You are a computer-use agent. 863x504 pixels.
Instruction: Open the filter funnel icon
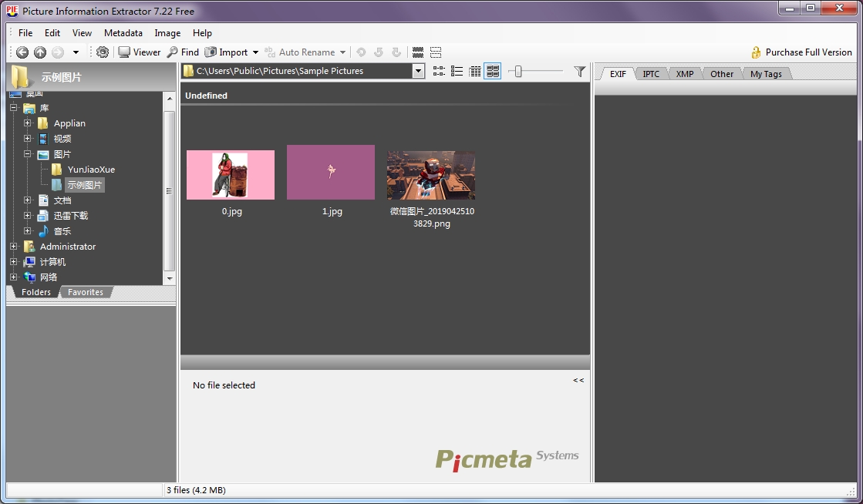click(580, 72)
